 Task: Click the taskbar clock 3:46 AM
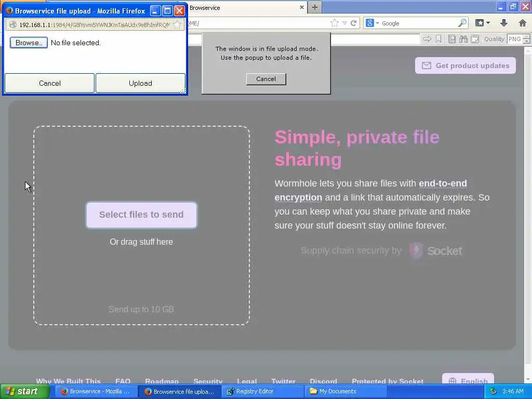513,392
